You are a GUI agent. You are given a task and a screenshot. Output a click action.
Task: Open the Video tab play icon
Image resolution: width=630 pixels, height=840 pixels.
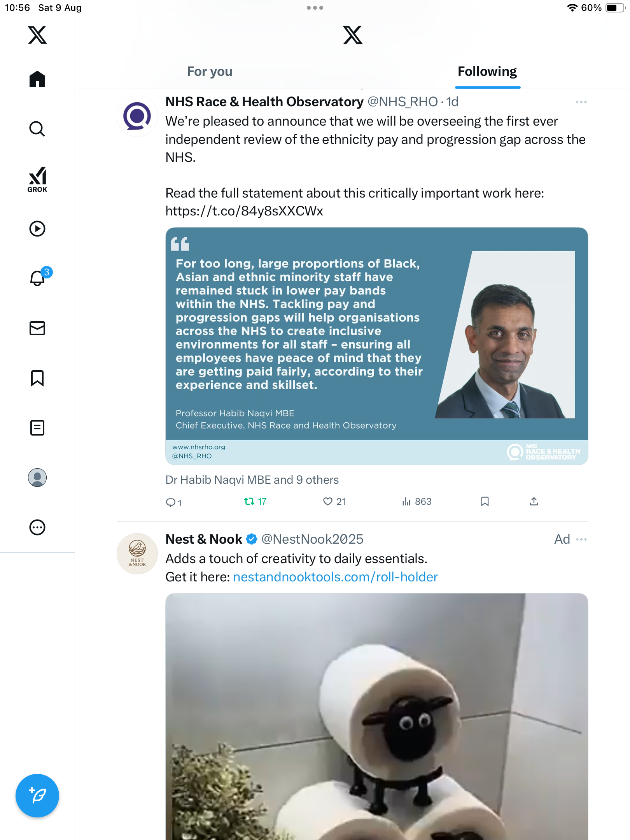(x=37, y=229)
